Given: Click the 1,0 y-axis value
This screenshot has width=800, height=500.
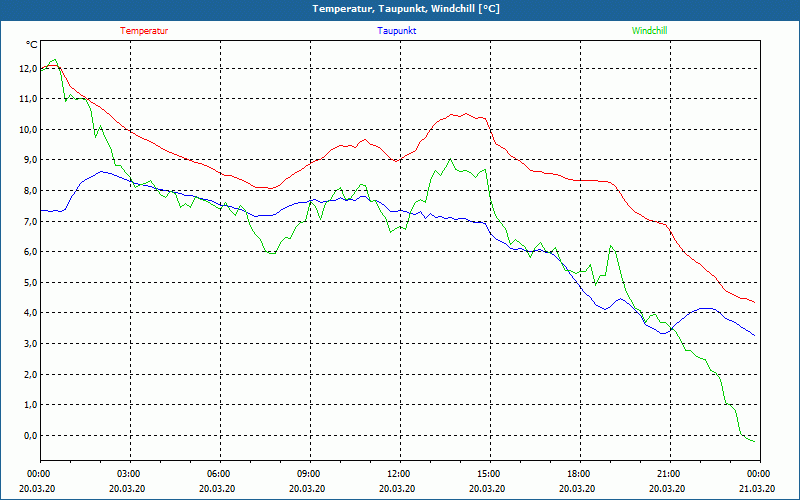Looking at the screenshot, I should (x=30, y=405).
